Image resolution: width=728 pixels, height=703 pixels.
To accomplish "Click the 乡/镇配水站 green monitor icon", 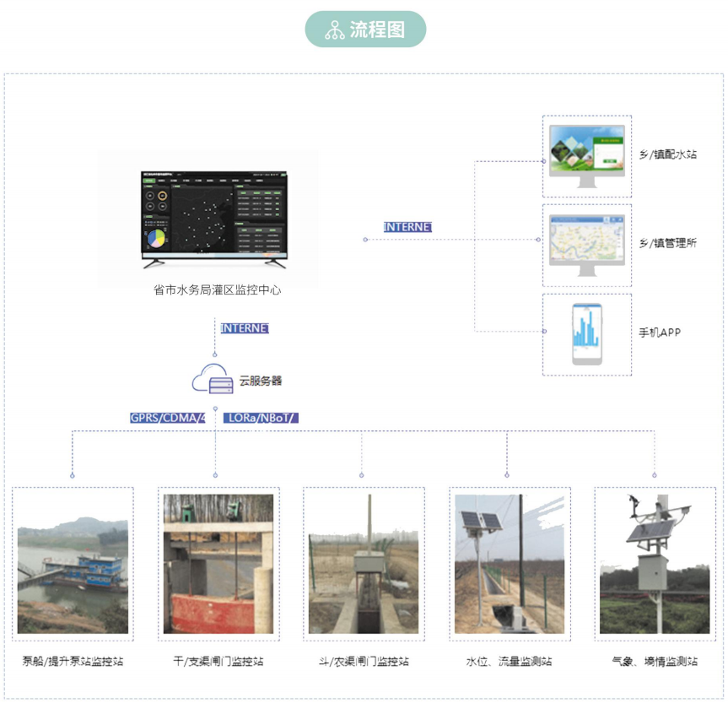I will (x=587, y=155).
